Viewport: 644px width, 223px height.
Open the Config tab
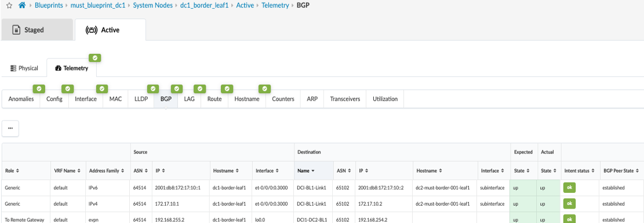click(54, 99)
